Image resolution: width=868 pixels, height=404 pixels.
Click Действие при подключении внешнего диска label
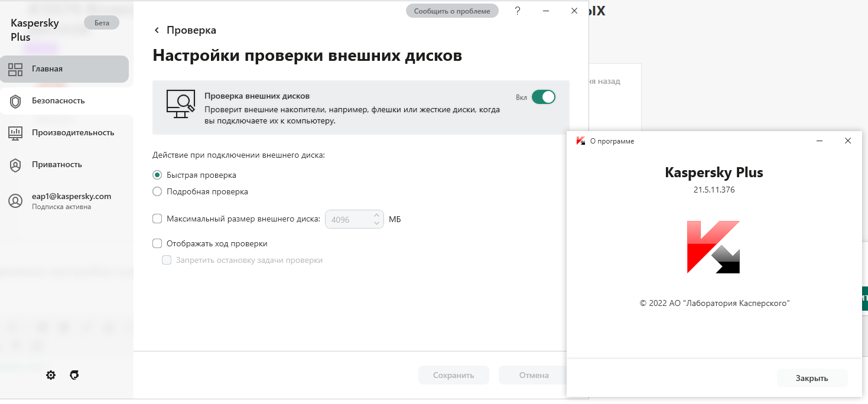pos(239,155)
